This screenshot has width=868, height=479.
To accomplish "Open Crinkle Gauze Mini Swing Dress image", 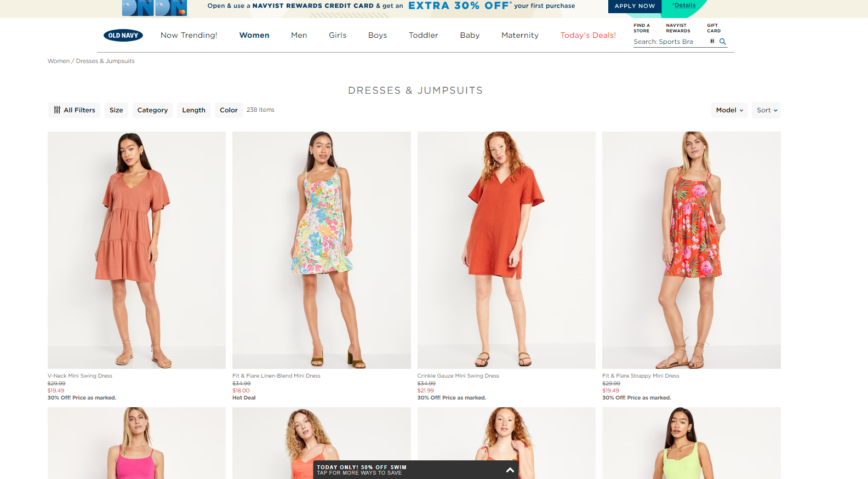I will (506, 250).
